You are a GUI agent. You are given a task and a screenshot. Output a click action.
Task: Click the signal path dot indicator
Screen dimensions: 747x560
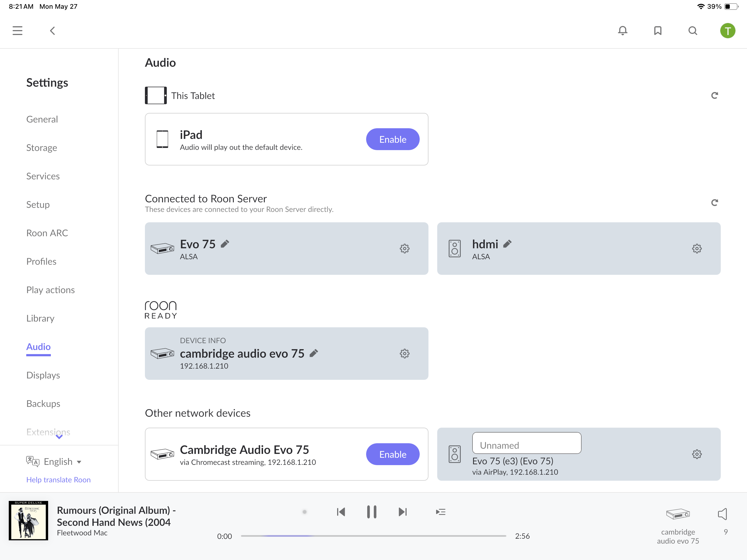point(304,512)
